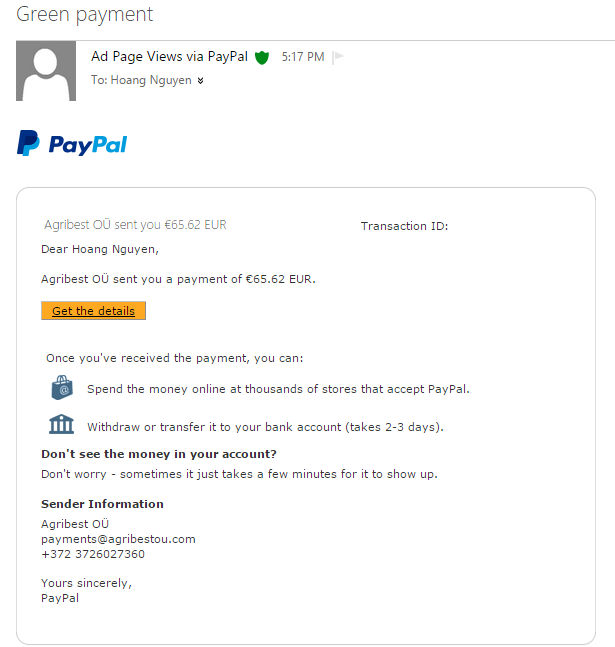615x647 pixels.
Task: Click the Withdraw or transfer to bank text
Action: coord(265,427)
